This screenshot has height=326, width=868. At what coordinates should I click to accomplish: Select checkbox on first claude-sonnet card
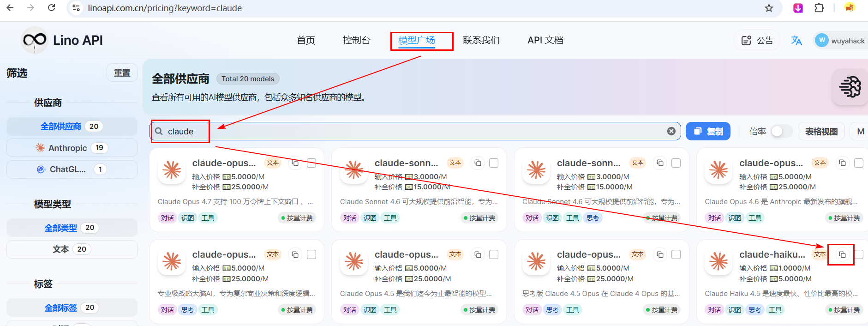[494, 163]
